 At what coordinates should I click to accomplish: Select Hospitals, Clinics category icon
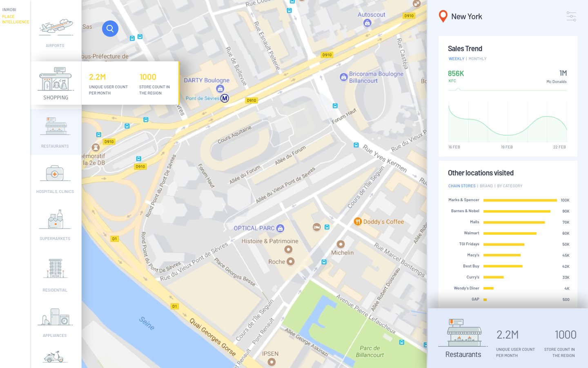55,173
